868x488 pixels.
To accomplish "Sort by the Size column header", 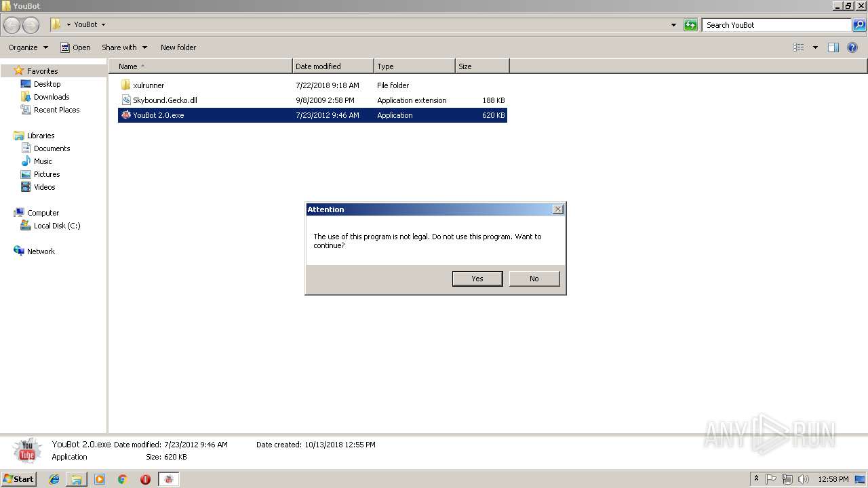I will pos(482,66).
